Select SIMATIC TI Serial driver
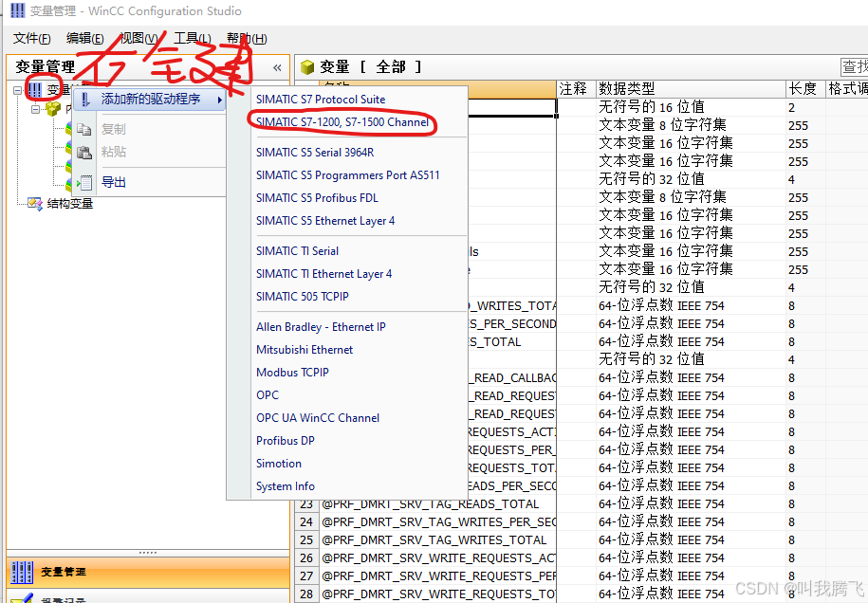The width and height of the screenshot is (868, 603). (x=297, y=251)
